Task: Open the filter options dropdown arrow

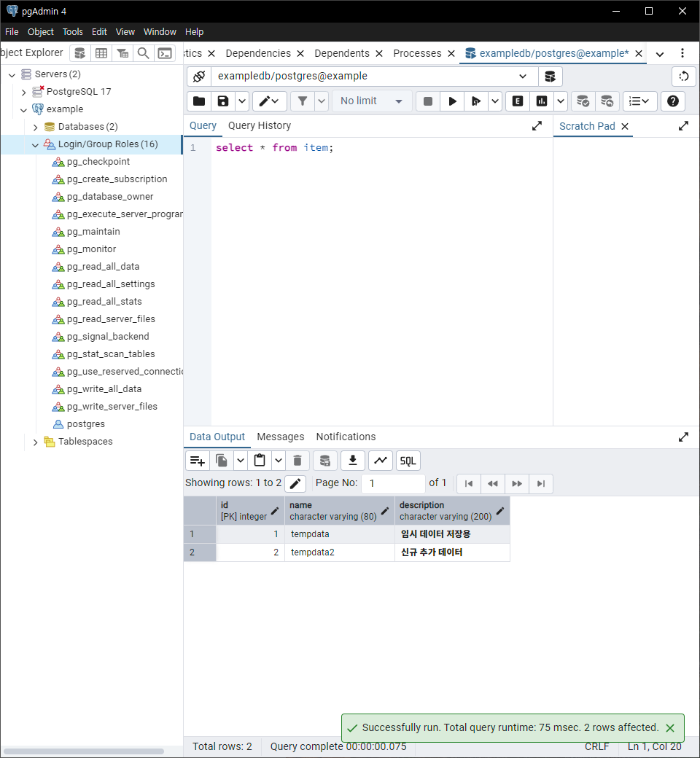Action: 322,101
